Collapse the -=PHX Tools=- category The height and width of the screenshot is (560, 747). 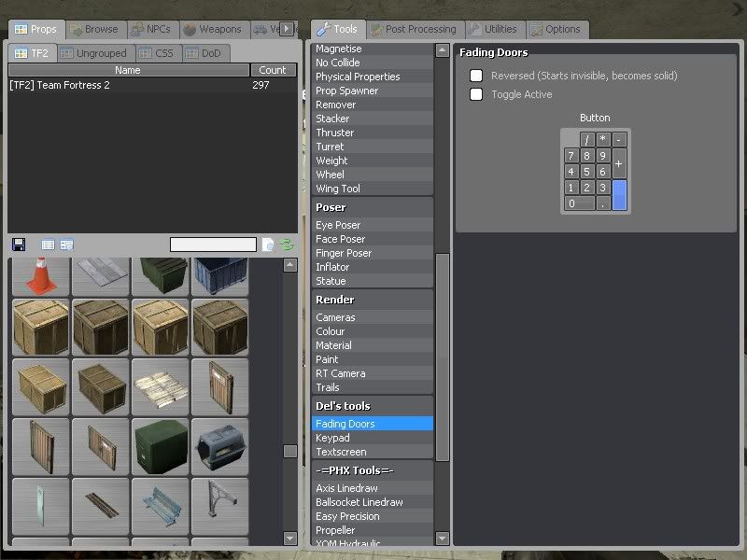[373, 470]
